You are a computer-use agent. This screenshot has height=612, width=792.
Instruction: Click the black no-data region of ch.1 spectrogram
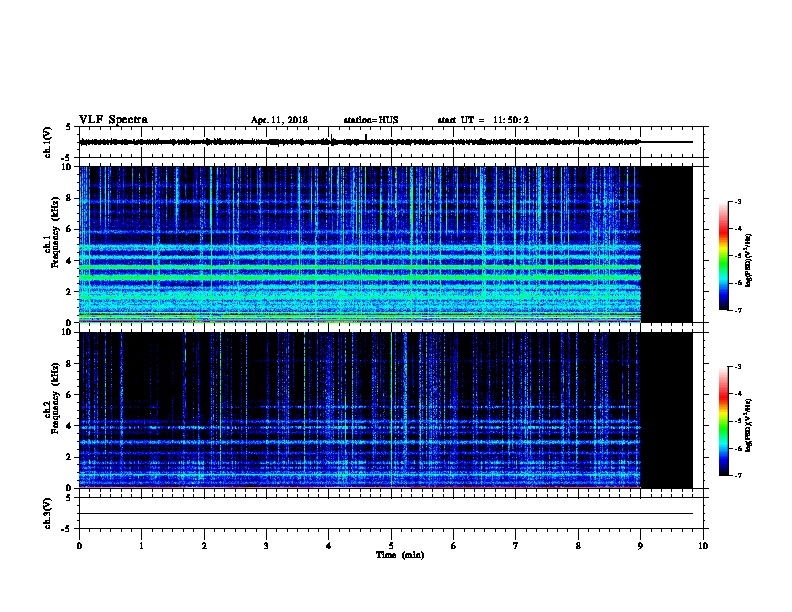(667, 244)
